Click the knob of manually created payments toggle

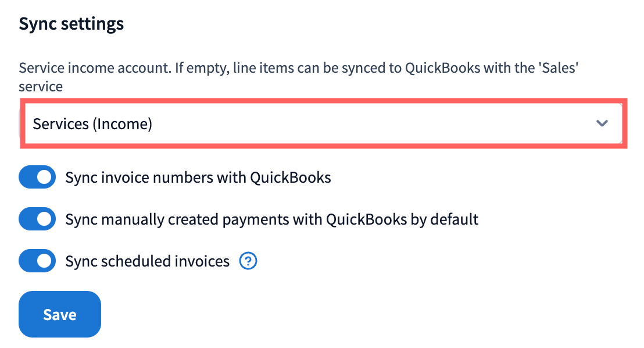click(x=45, y=219)
